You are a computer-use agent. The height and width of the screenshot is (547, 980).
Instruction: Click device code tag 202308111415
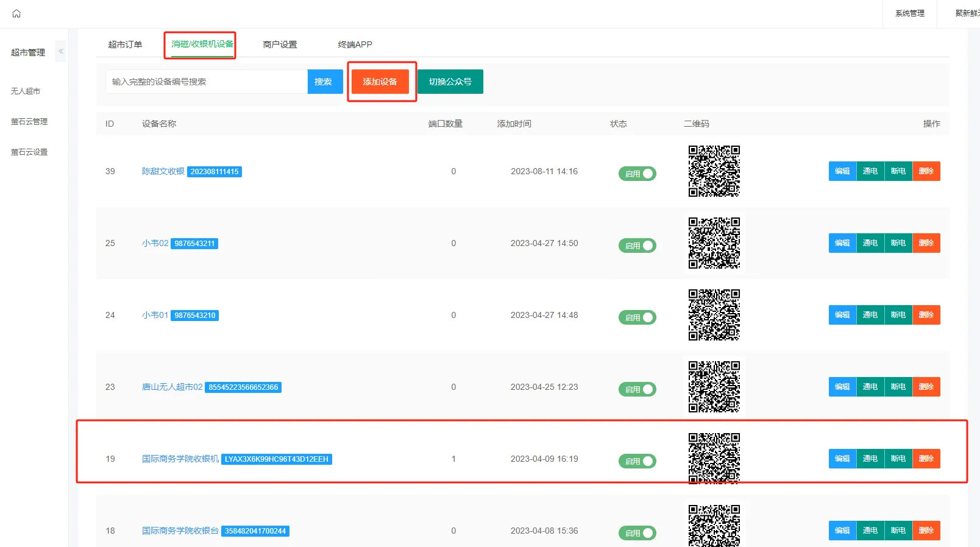click(x=215, y=172)
